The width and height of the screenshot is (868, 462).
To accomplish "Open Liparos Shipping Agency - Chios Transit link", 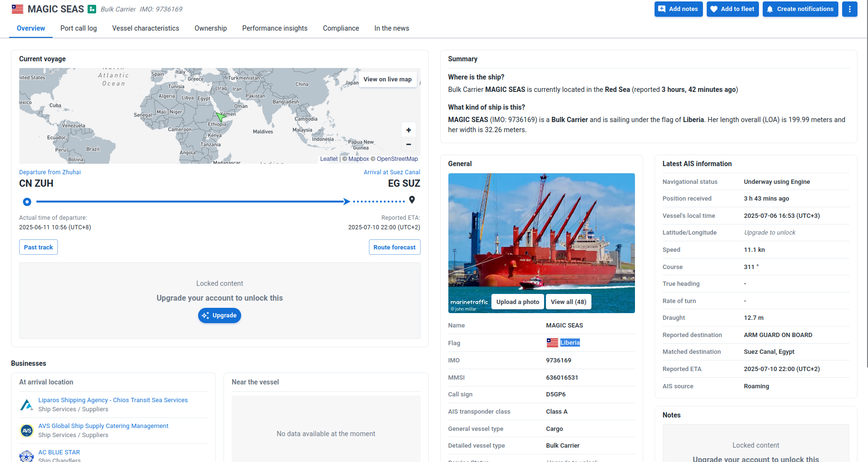I will [113, 400].
